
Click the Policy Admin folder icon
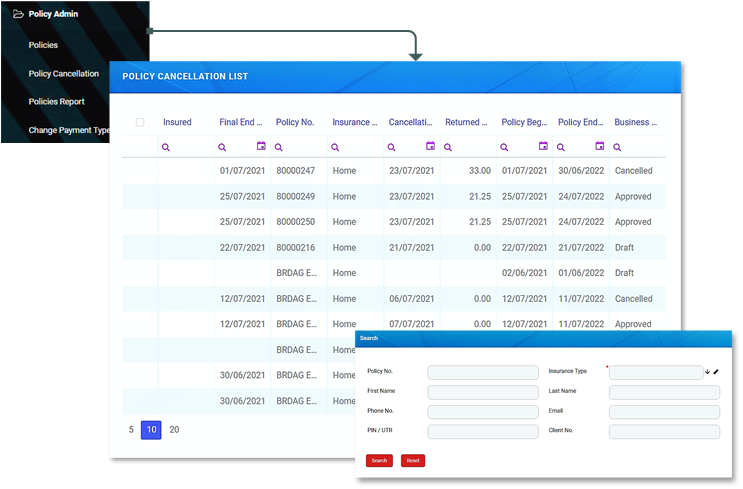pos(18,14)
